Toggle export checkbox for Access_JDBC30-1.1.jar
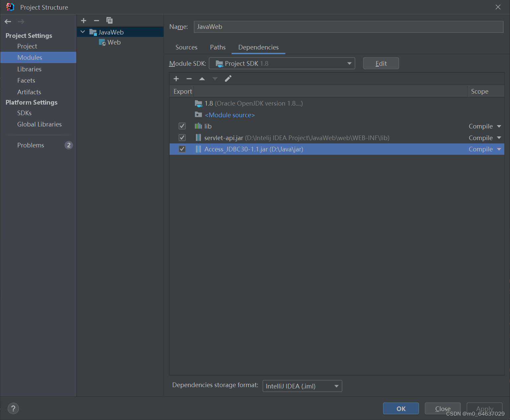Image resolution: width=510 pixels, height=420 pixels. click(x=182, y=149)
